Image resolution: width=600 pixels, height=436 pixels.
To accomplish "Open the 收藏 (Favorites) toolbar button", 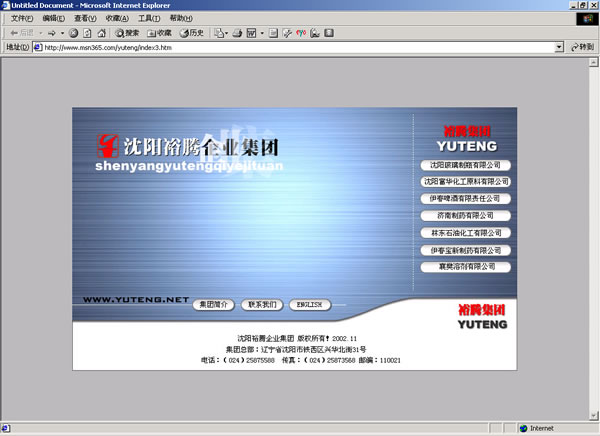I will (160, 33).
